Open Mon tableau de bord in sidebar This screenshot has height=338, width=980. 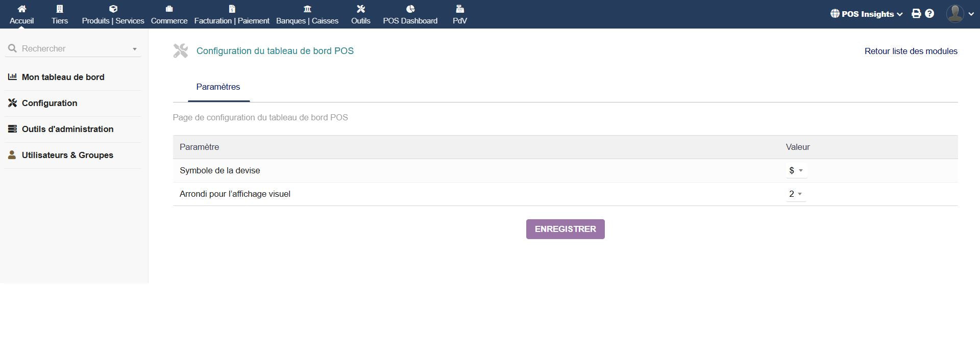tap(63, 77)
